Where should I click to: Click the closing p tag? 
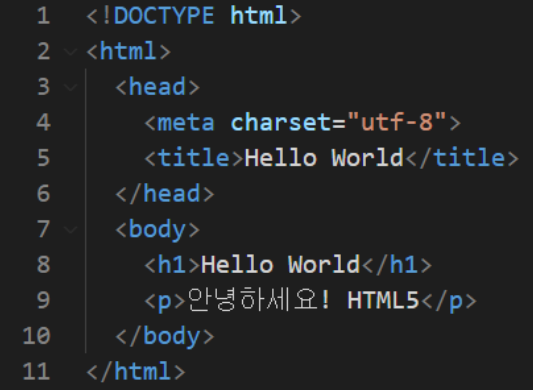coord(448,301)
